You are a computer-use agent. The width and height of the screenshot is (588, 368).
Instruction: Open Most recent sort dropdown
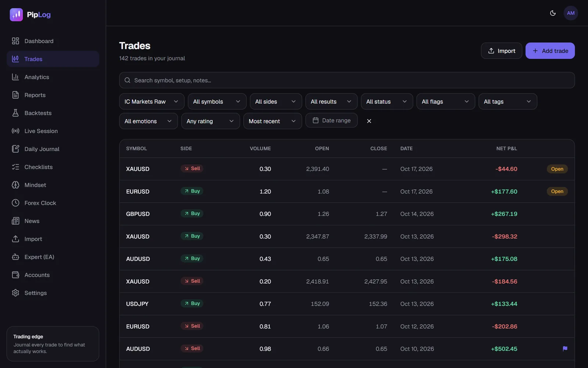(272, 121)
